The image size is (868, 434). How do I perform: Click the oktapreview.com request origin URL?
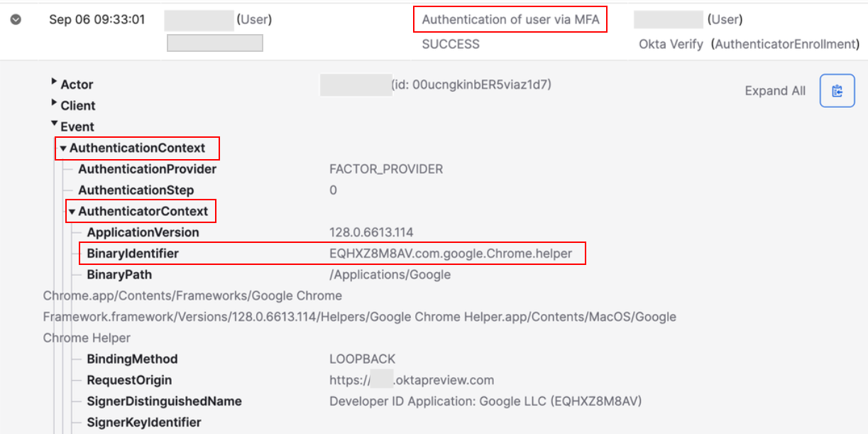412,380
